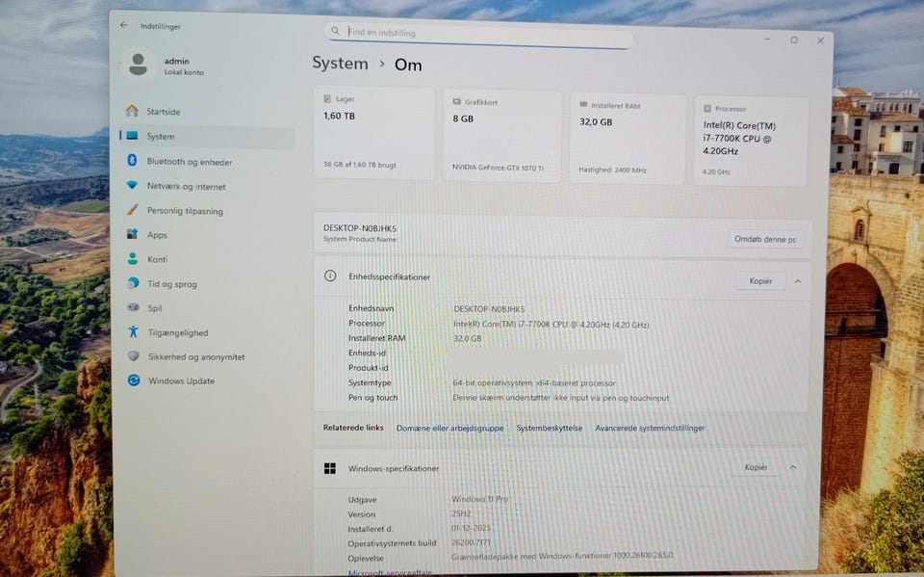Maximize the Indstillinger window
This screenshot has width=924, height=577.
coord(794,40)
